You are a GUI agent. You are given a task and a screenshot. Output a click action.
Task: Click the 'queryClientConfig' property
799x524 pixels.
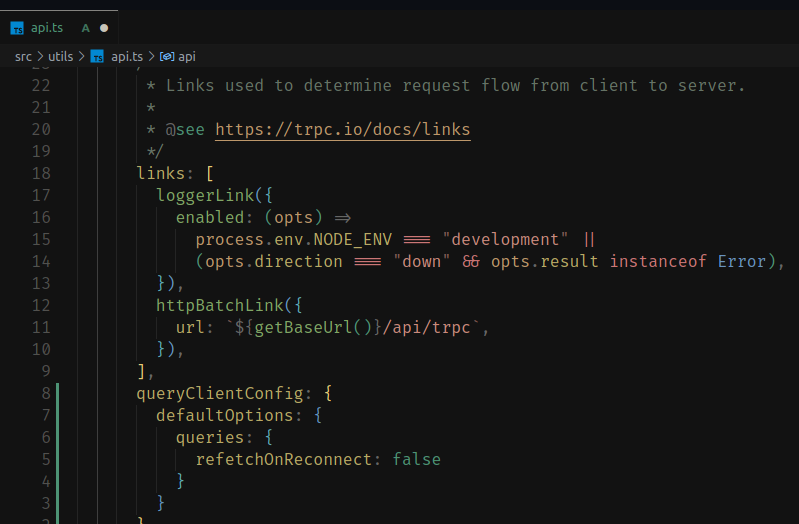coord(220,393)
